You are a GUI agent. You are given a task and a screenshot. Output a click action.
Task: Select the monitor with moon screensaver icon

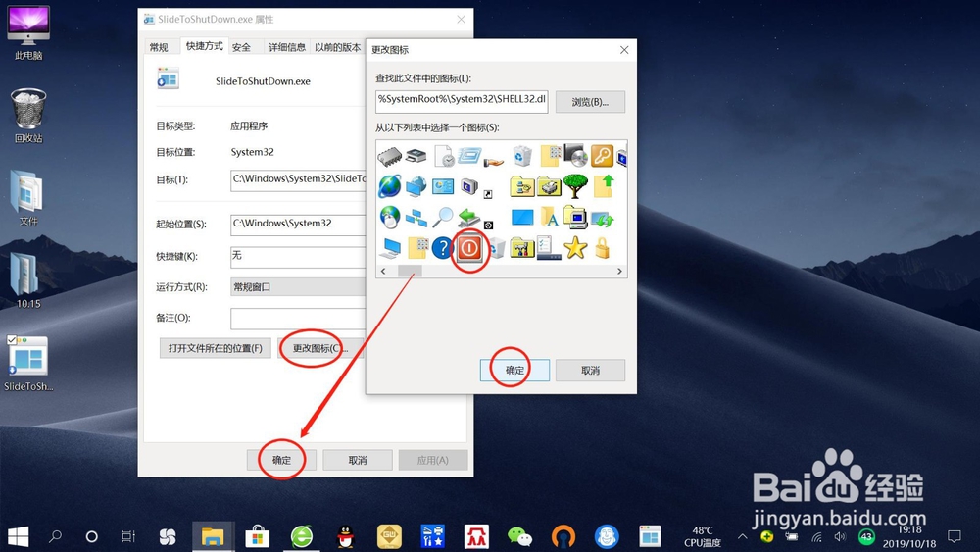(468, 186)
